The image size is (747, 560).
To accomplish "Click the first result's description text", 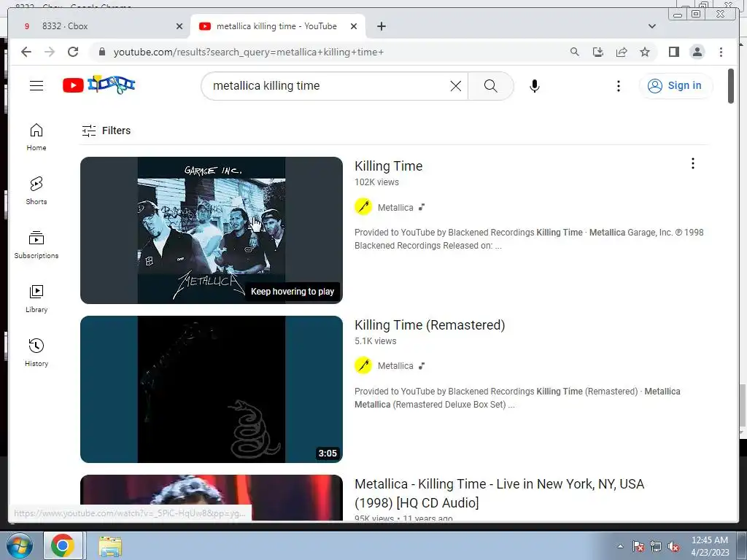I will pos(529,239).
